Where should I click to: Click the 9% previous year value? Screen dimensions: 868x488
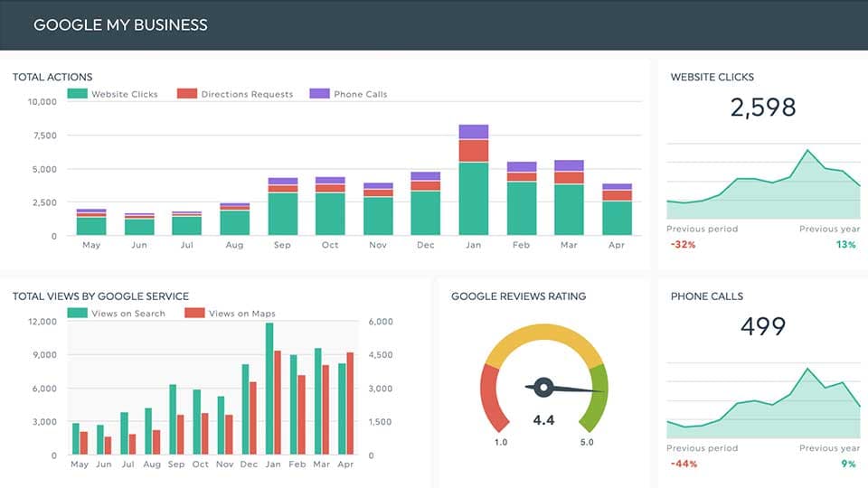(x=849, y=464)
